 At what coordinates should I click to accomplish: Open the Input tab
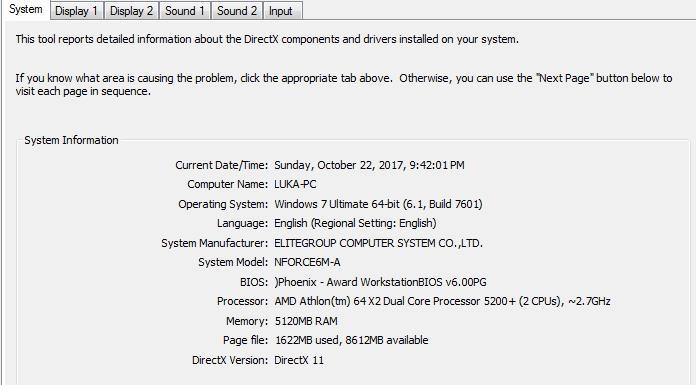pyautogui.click(x=282, y=11)
